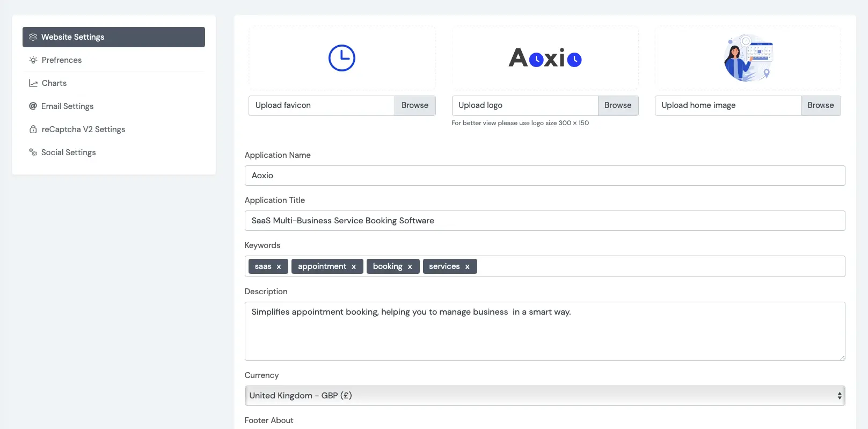Click the lock icon beside reCaptcha V2 Settings

(33, 129)
